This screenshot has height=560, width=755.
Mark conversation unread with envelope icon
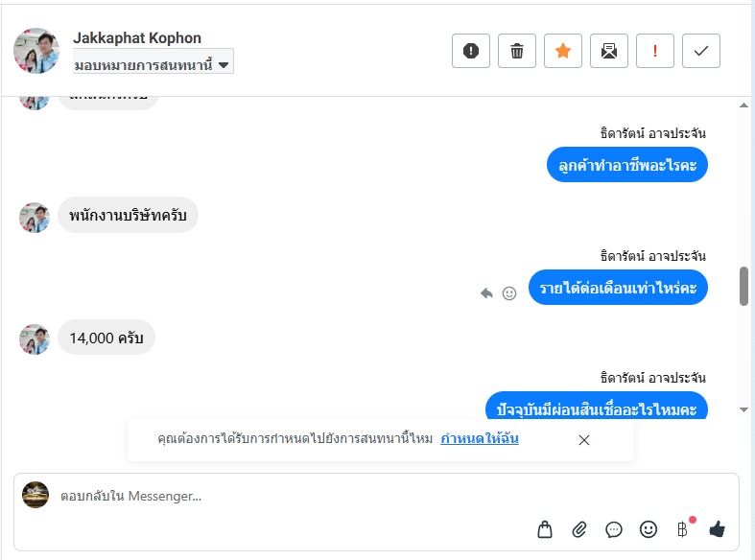pos(609,51)
